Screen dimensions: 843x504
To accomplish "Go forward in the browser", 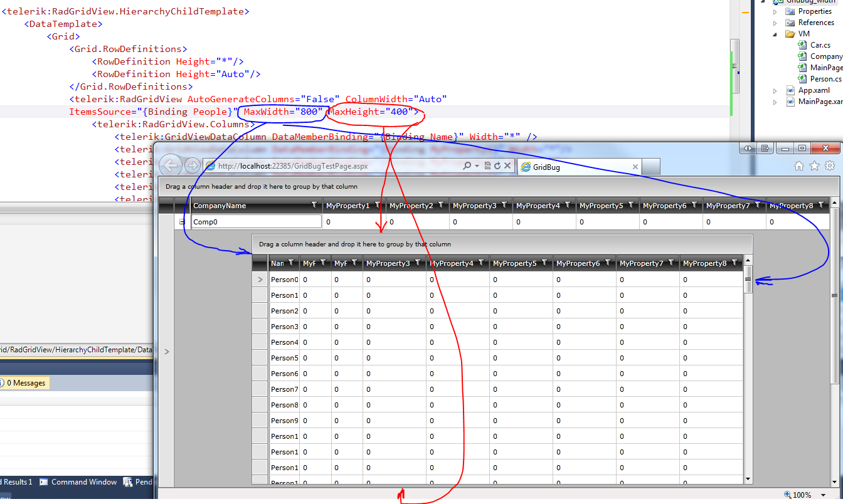I will [192, 165].
